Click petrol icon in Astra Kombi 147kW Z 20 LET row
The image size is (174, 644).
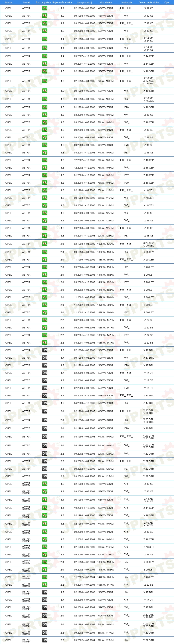point(45,577)
